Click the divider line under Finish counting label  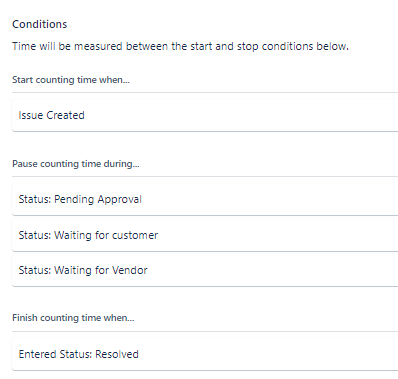205,331
